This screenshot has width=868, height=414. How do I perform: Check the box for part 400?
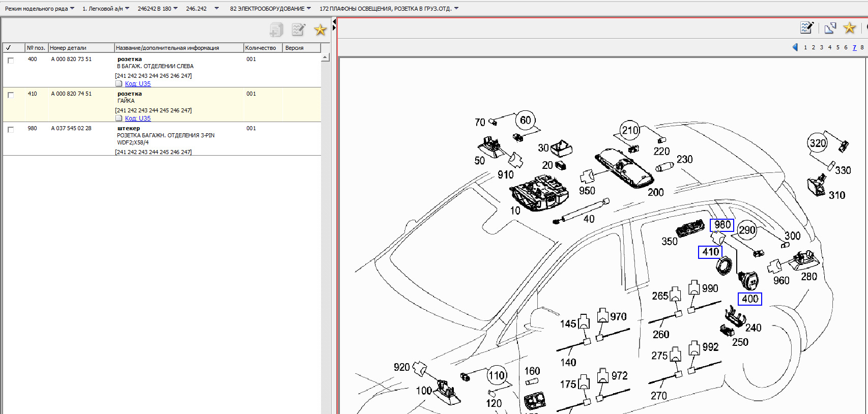(x=11, y=60)
